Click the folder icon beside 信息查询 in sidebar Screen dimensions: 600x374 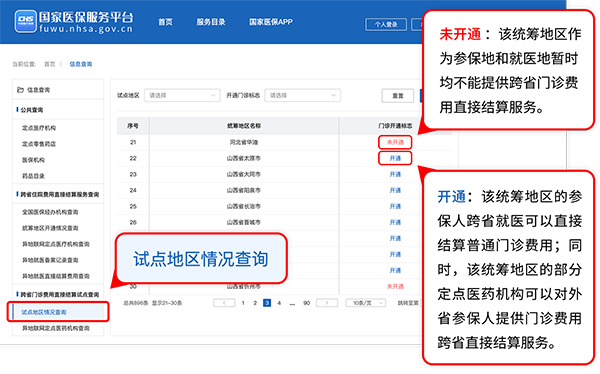pos(20,90)
